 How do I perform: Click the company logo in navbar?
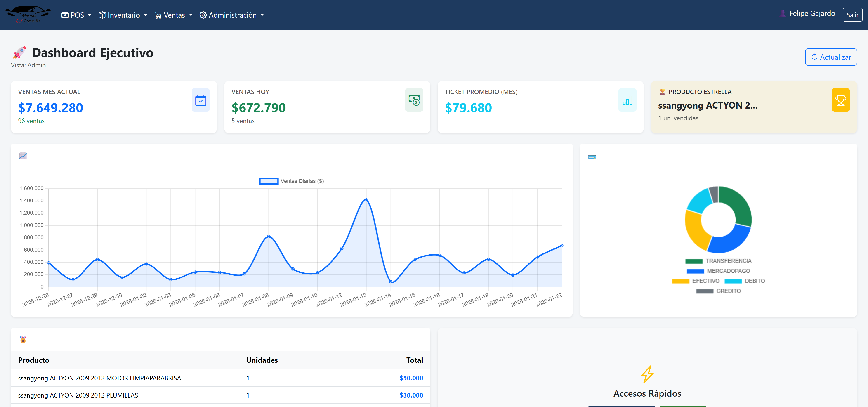tap(28, 15)
